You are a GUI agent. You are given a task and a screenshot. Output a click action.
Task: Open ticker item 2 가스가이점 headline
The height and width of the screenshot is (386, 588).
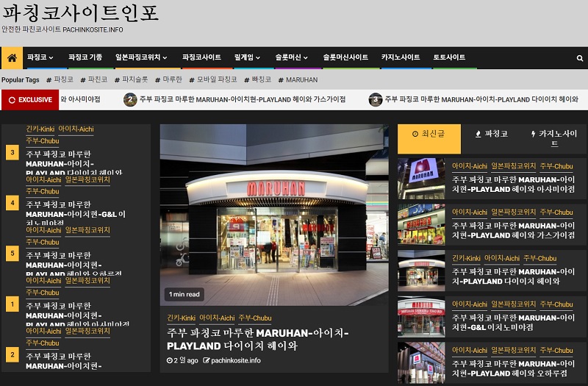click(243, 99)
